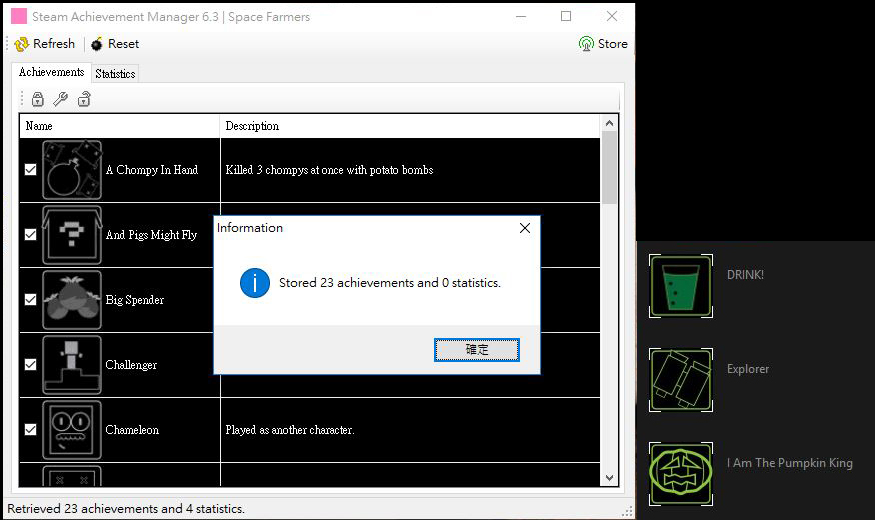
Task: Click the 'Retrieved 23 achievements' status text
Action: [x=126, y=509]
